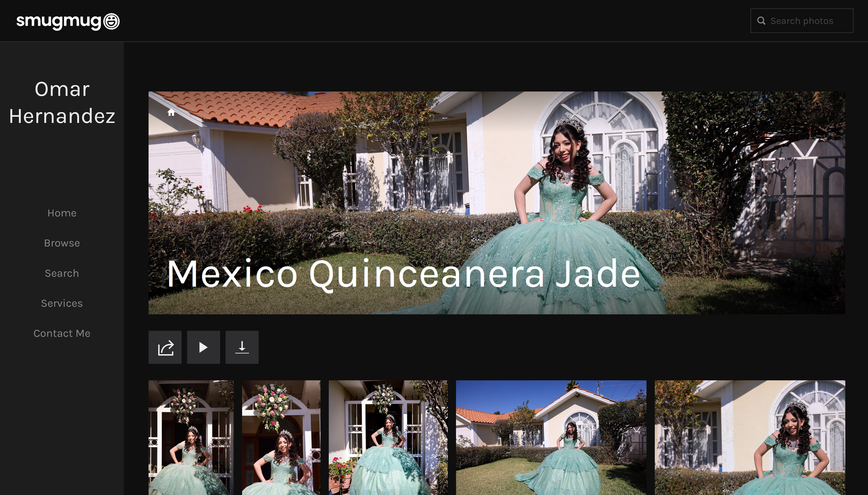Select Contact Me in the sidebar

coord(62,333)
